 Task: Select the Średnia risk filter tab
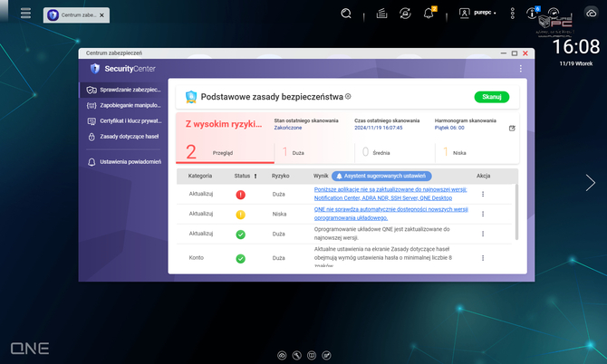[395, 152]
